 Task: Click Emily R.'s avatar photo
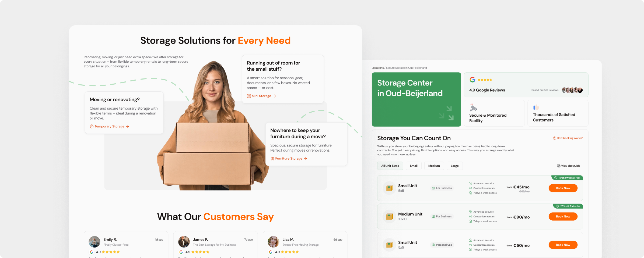[94, 242]
